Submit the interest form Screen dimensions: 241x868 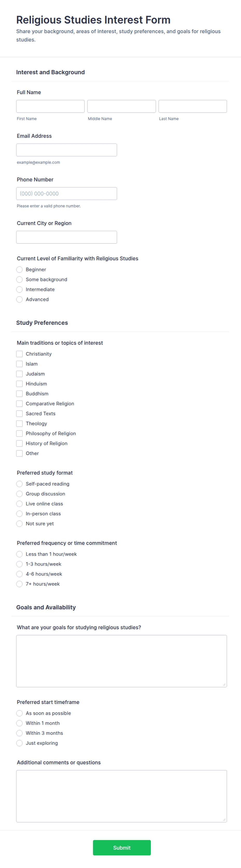tap(122, 848)
